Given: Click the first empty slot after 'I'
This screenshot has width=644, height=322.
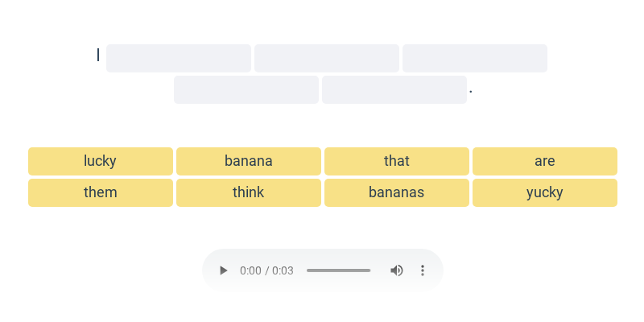Looking at the screenshot, I should point(179,58).
